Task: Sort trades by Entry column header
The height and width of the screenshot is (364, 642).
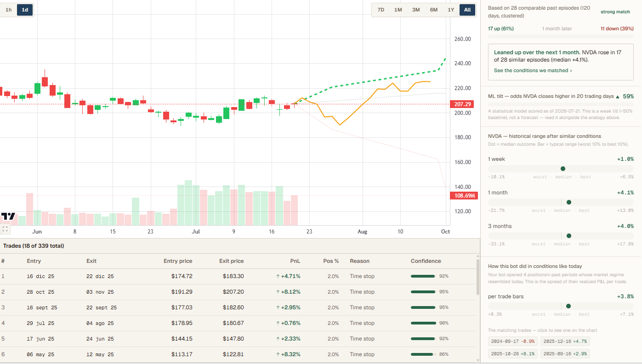Action: pyautogui.click(x=34, y=261)
